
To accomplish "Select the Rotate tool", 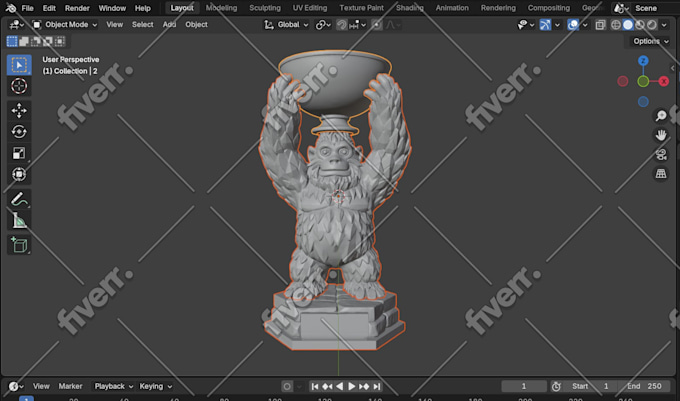I will coord(19,131).
